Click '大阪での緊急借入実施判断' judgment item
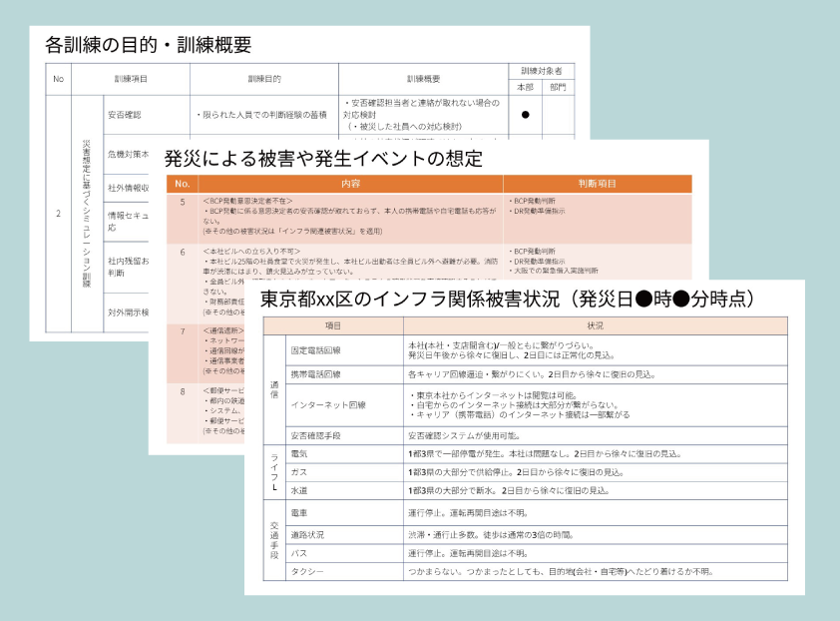This screenshot has height=621, width=840. click(x=554, y=271)
